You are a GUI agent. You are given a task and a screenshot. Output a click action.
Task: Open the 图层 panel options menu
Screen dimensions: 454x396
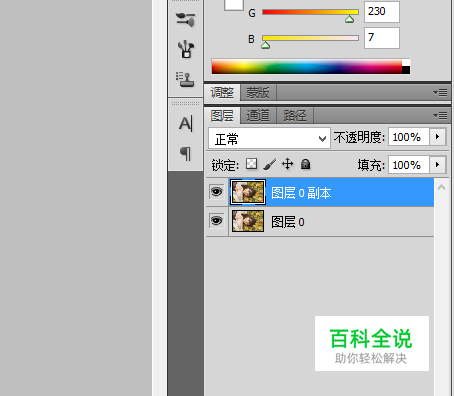tap(440, 116)
